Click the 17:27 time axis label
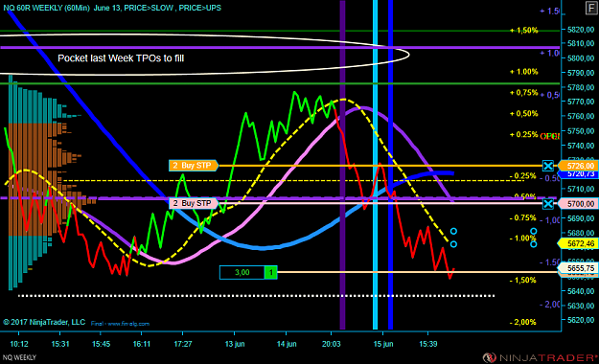Viewport: 599px width, 364px height. click(x=183, y=344)
